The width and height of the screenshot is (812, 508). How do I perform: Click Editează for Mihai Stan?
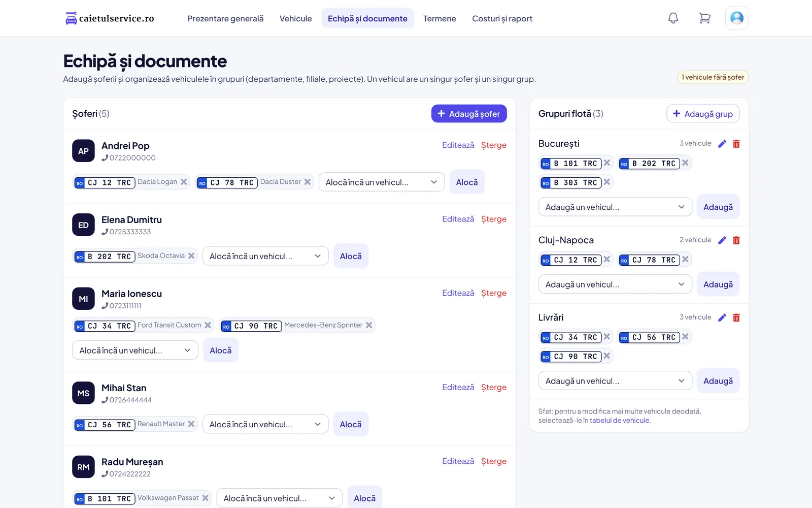click(x=458, y=387)
